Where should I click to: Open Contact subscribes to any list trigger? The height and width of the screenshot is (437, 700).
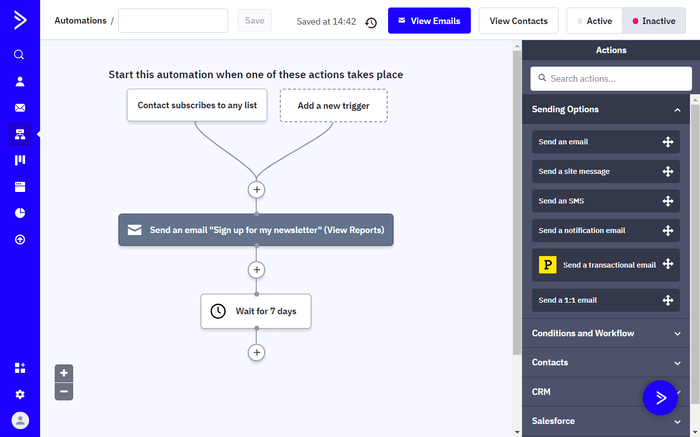(197, 105)
